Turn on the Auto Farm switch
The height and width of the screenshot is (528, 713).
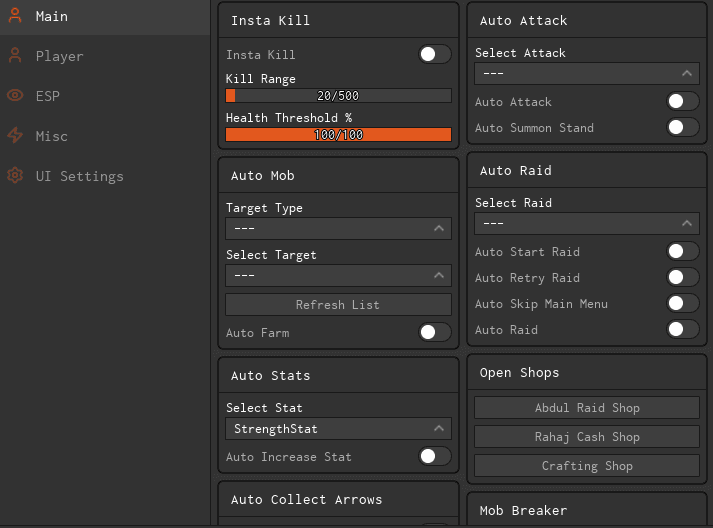point(434,333)
